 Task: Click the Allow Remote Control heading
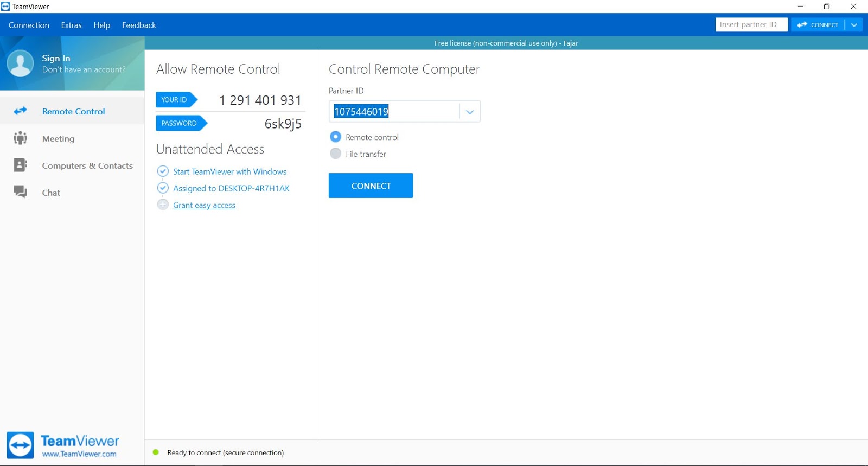(218, 69)
